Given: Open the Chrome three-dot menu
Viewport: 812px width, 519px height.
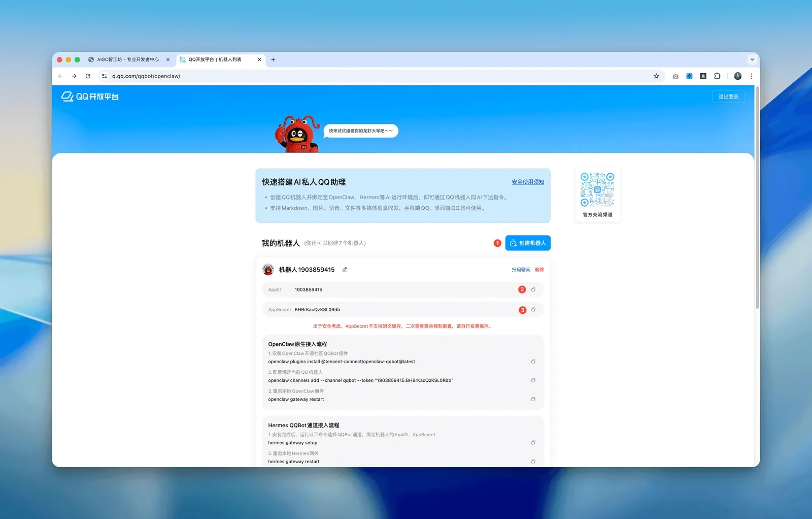Looking at the screenshot, I should (752, 76).
